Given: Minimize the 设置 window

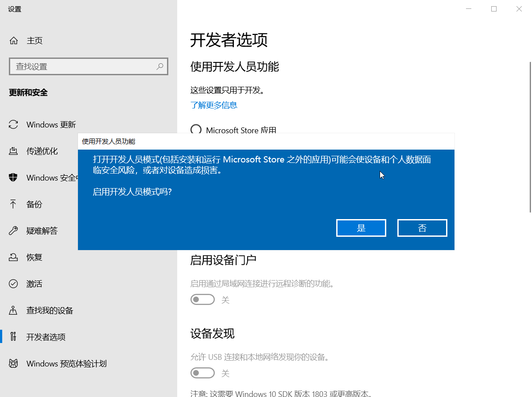Looking at the screenshot, I should (x=469, y=9).
